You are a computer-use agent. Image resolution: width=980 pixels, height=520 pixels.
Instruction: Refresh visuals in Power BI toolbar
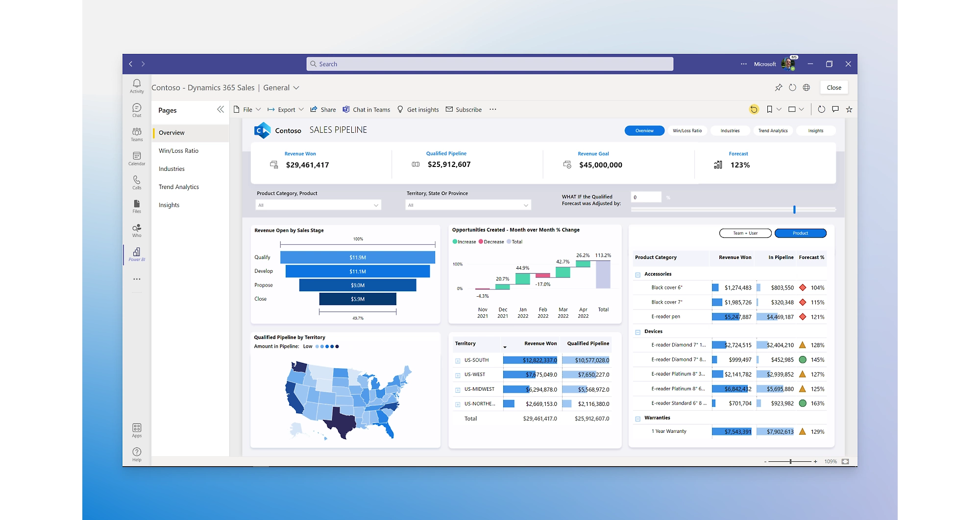[x=822, y=109]
